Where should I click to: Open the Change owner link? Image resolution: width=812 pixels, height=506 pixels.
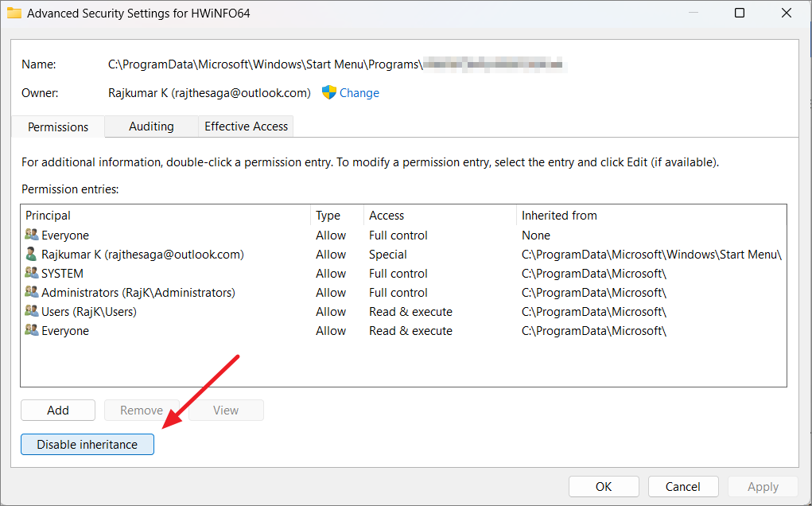(359, 93)
